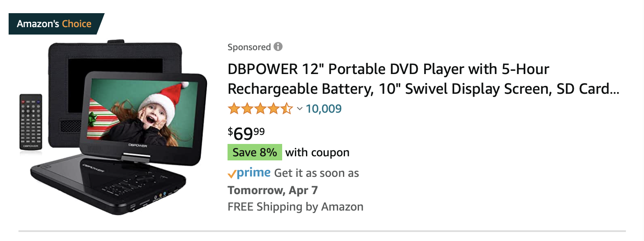This screenshot has height=241, width=644.
Task: Click the $69.99 price
Action: tap(246, 133)
